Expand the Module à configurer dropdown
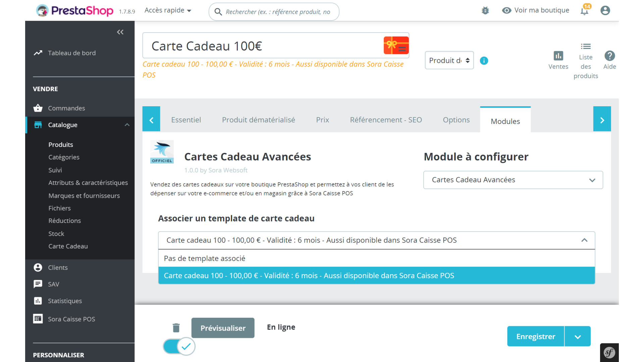Viewport: 644px width, 362px height. 513,180
